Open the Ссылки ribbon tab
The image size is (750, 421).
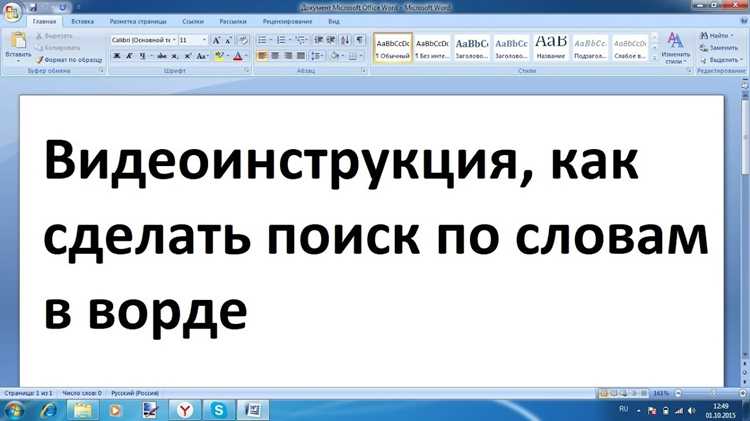pos(193,22)
